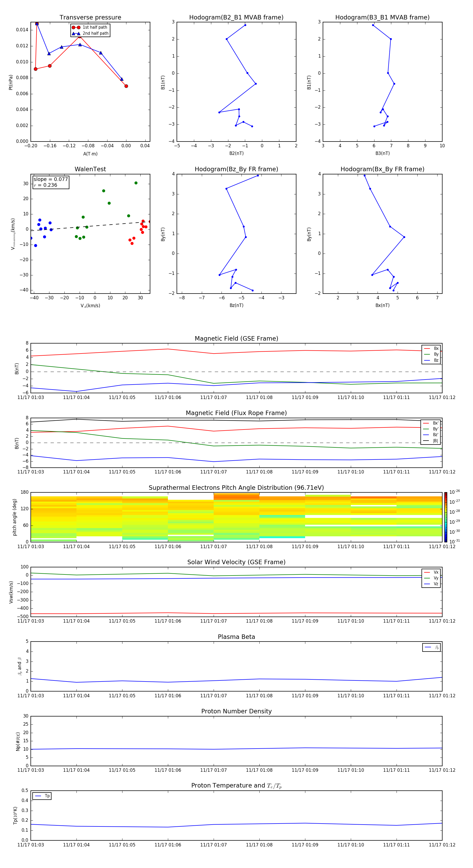Select the 'r = 0.236' annotation

pyautogui.click(x=45, y=185)
